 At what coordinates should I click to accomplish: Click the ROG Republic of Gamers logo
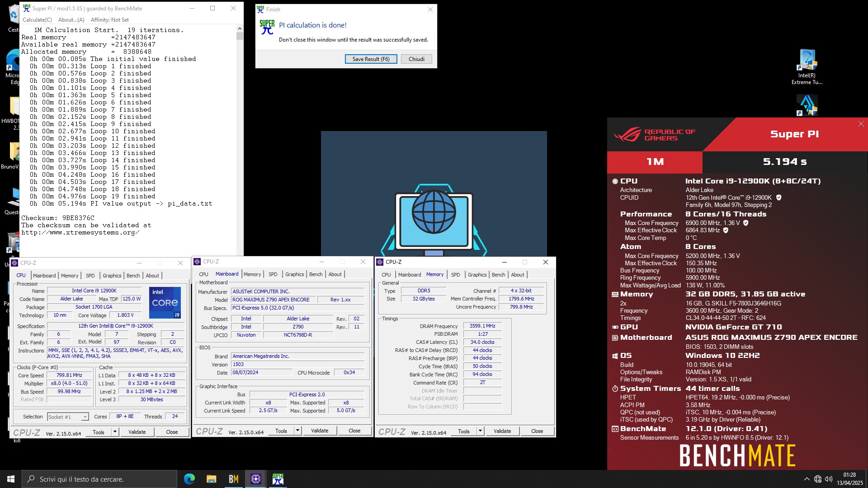655,134
